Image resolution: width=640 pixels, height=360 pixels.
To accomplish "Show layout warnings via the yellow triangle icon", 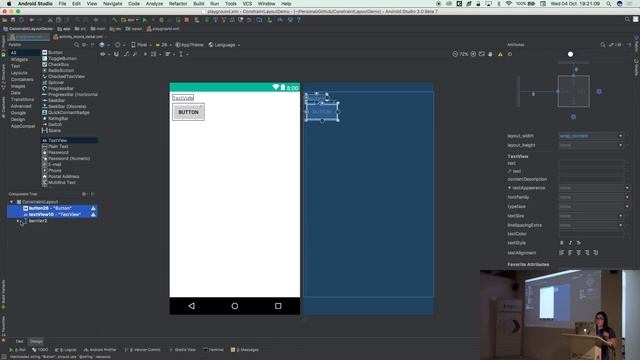I will click(500, 54).
